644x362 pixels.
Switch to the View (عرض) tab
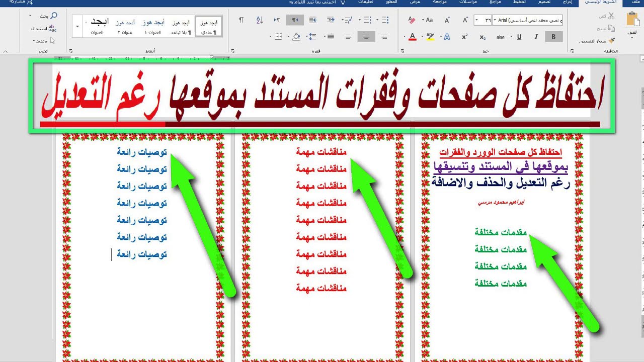[415, 3]
